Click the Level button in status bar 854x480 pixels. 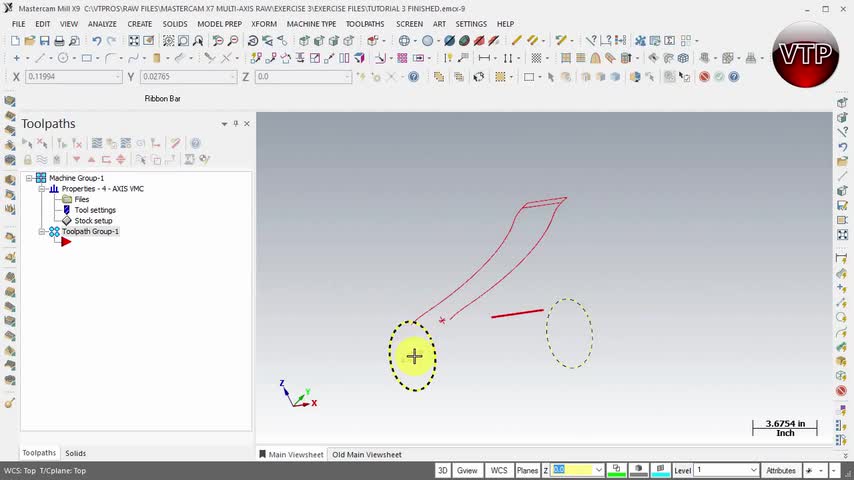click(682, 470)
